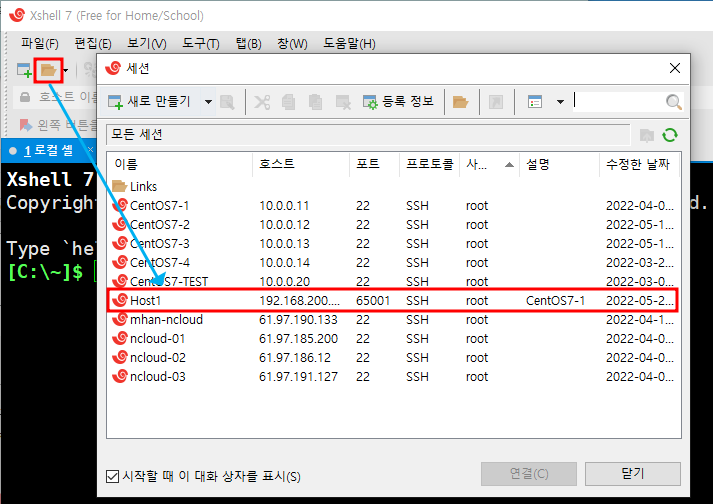Open the 등록 정보 properties button
713x504 pixels.
point(398,101)
